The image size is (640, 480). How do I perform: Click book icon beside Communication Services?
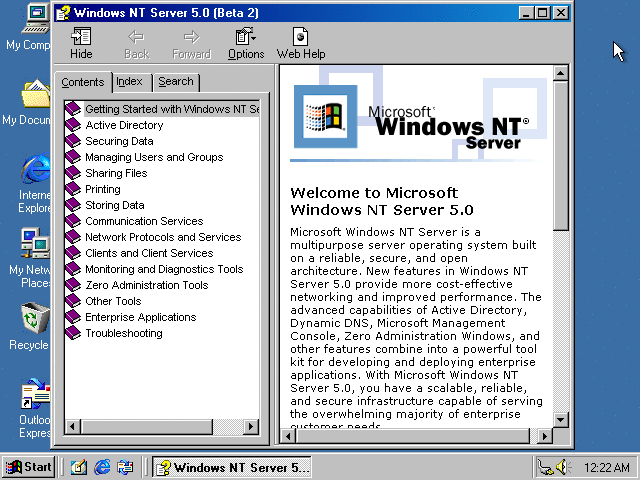(73, 220)
